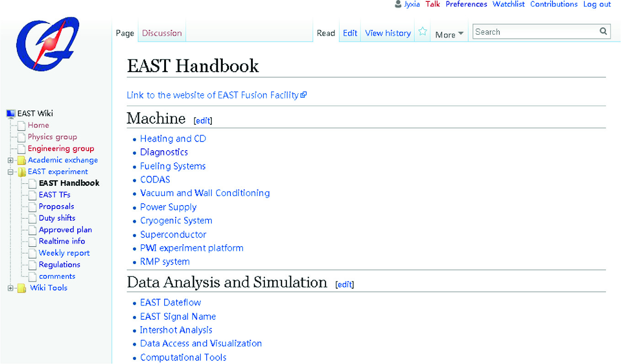
Task: Select EAST TFs in sidebar tree
Action: (x=54, y=195)
